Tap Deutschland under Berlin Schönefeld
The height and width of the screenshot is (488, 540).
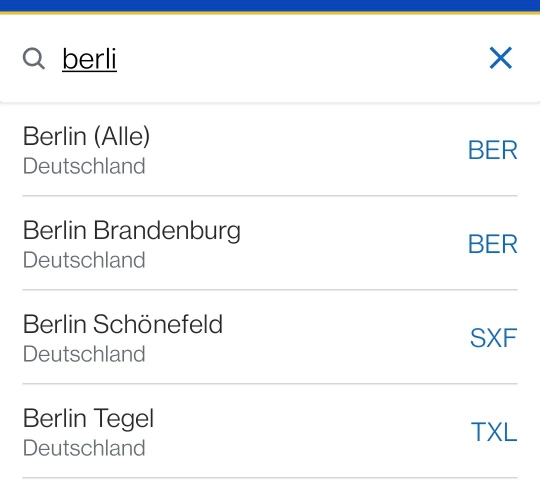click(84, 354)
